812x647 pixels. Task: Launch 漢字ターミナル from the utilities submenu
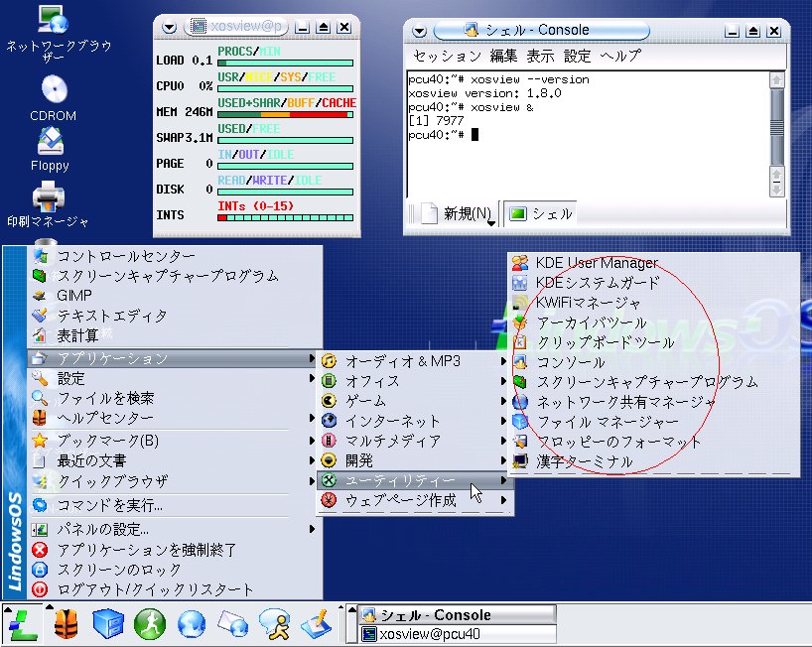[x=653, y=461]
